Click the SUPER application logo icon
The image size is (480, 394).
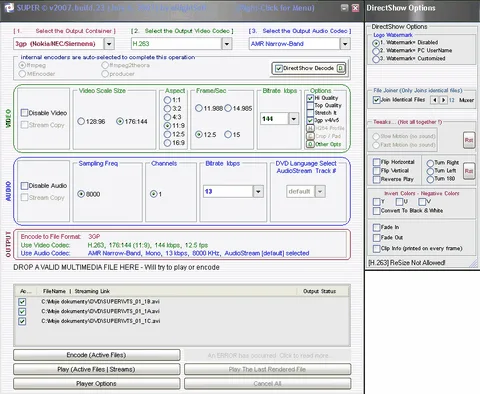pyautogui.click(x=9, y=7)
